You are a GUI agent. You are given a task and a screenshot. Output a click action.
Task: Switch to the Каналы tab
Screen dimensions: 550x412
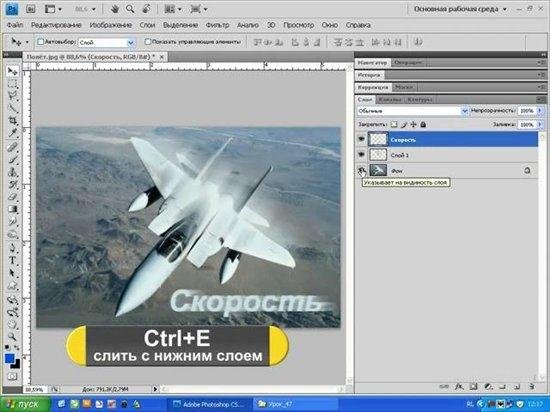(390, 100)
